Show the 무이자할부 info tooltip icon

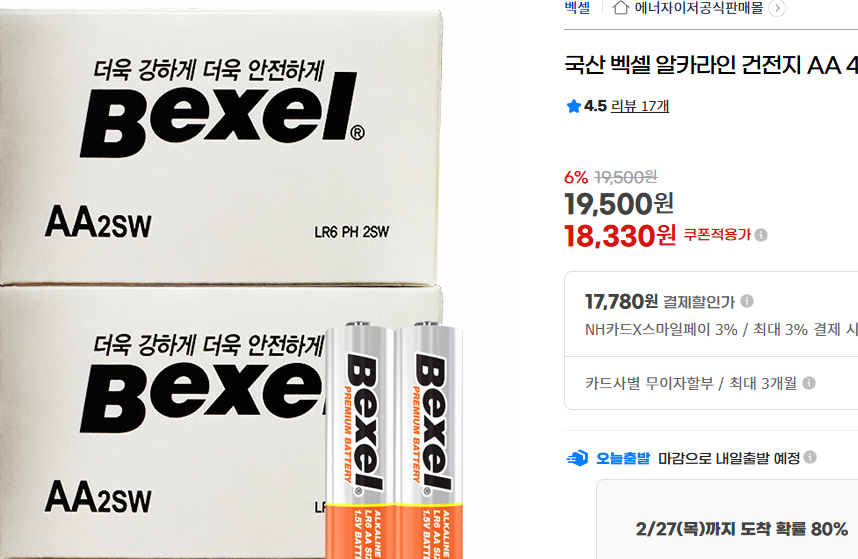click(809, 383)
